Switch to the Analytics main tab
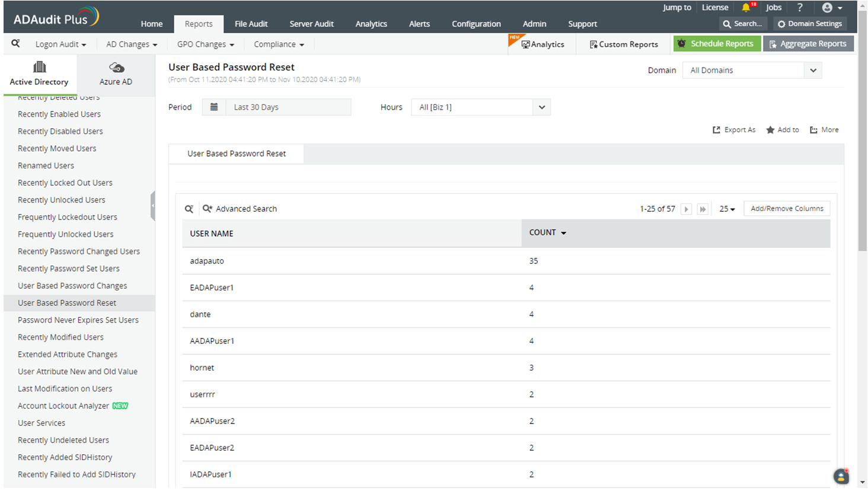The image size is (868, 491). coord(371,24)
